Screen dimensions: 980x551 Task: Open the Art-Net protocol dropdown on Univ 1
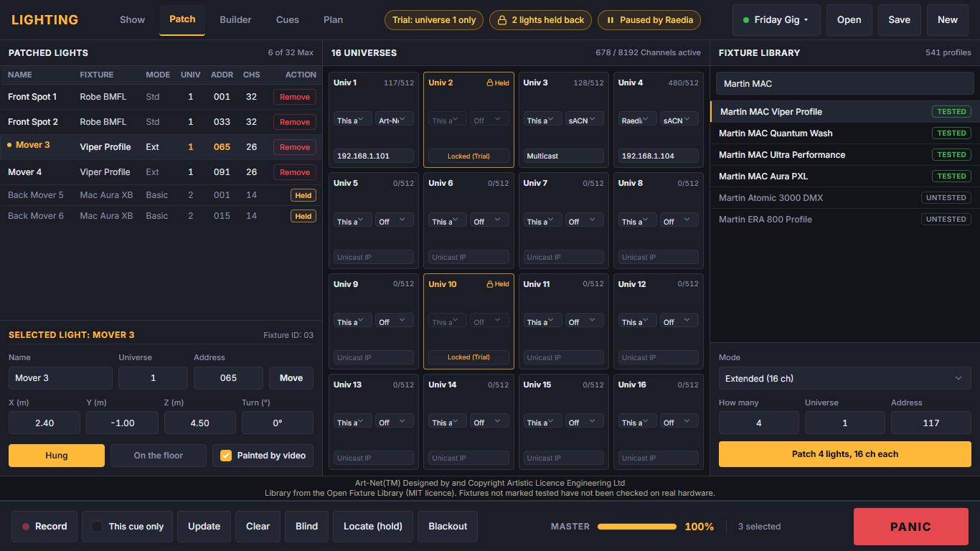(x=395, y=120)
